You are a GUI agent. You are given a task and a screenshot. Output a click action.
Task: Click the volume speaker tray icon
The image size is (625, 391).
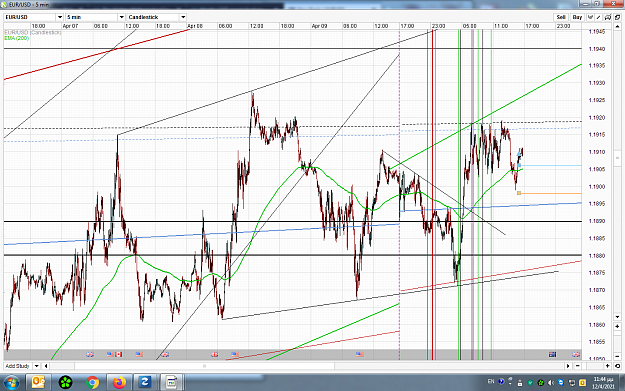[550, 383]
